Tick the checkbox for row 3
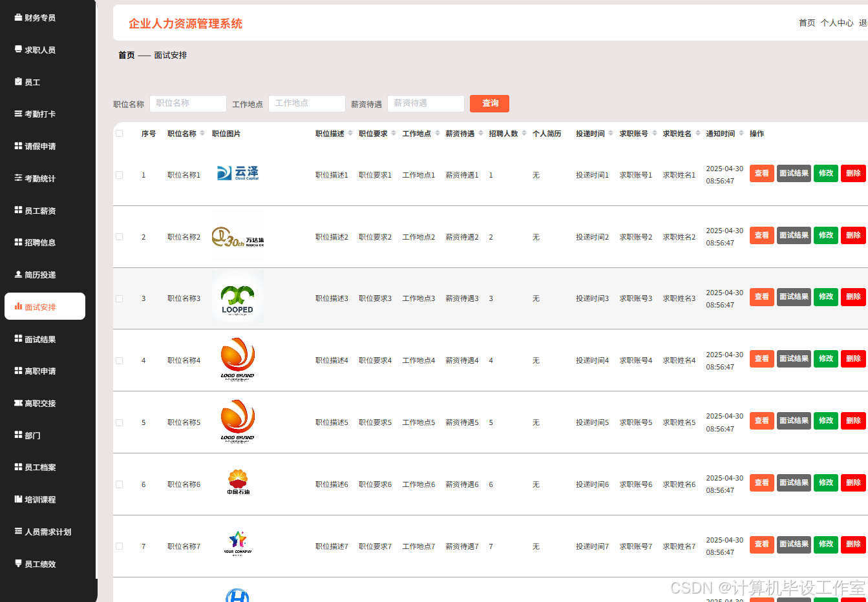The image size is (868, 602). pyautogui.click(x=119, y=299)
